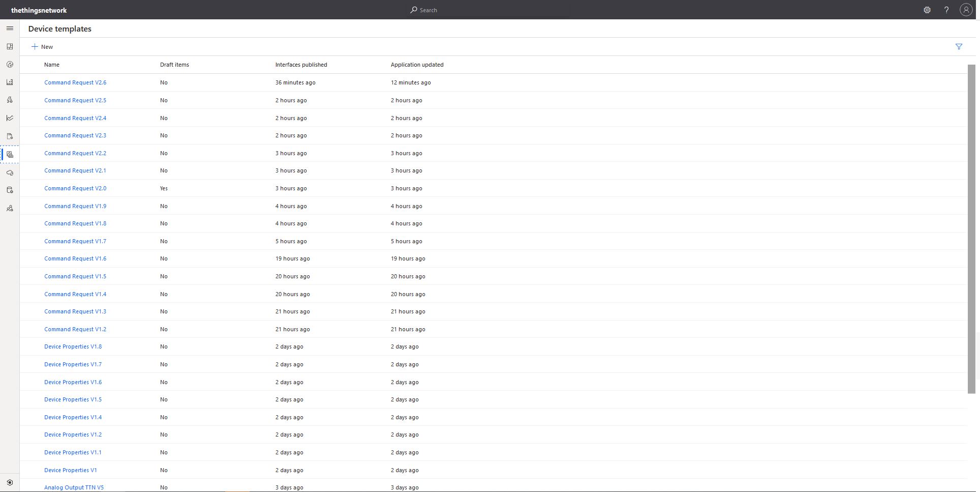Select the highlighted Device templates sidebar icon
The height and width of the screenshot is (492, 980).
click(x=10, y=154)
